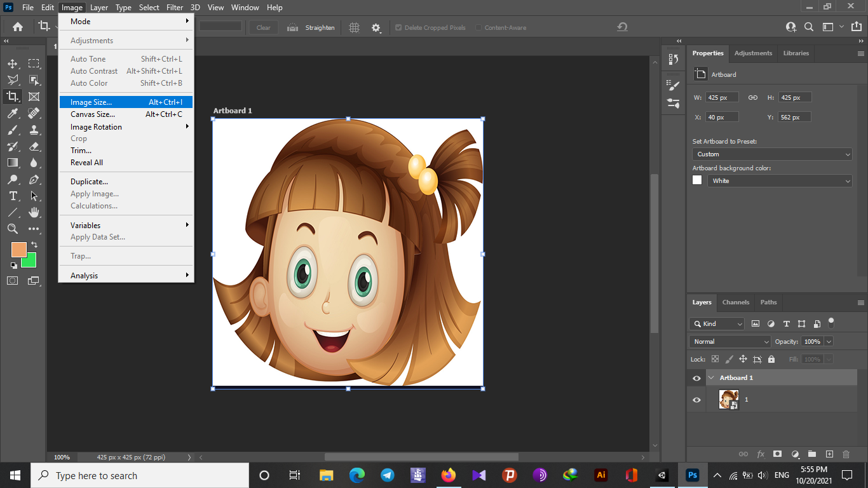Select the Line tool
Image resolution: width=868 pixels, height=488 pixels.
13,212
